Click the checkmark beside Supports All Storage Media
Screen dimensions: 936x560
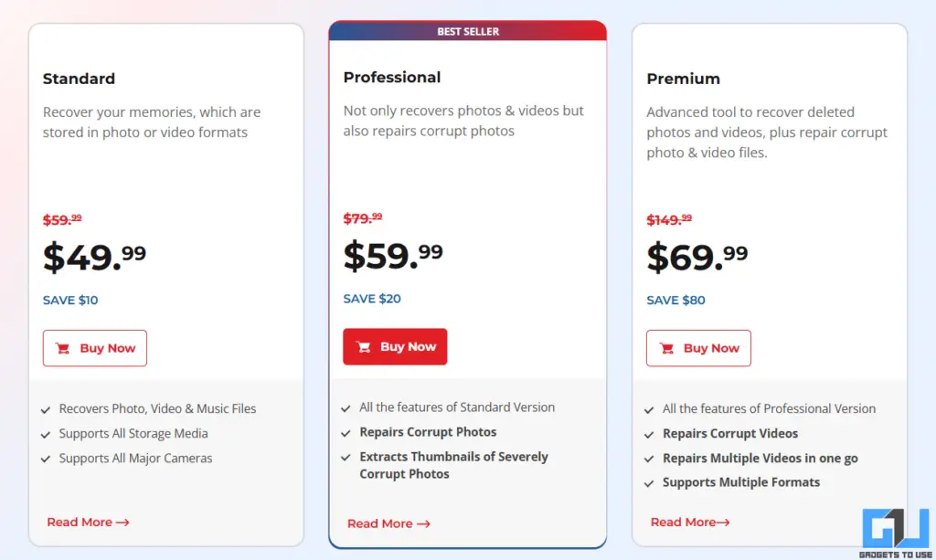(x=46, y=435)
